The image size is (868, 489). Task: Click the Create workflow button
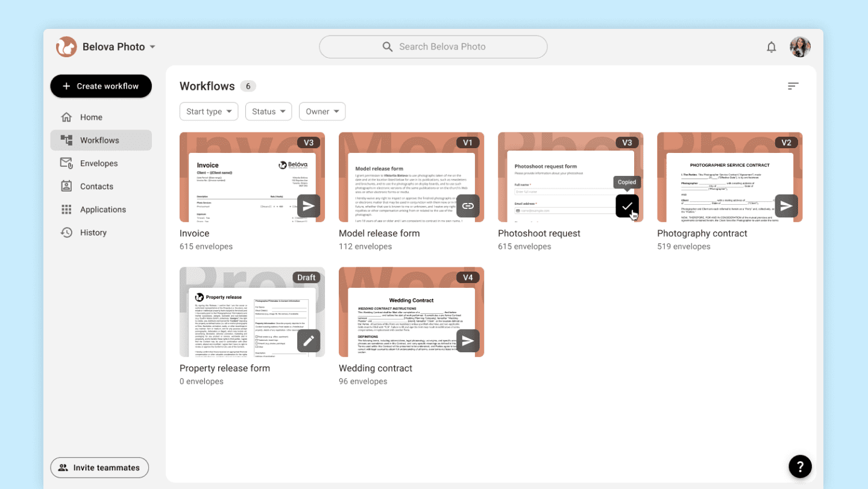click(101, 86)
